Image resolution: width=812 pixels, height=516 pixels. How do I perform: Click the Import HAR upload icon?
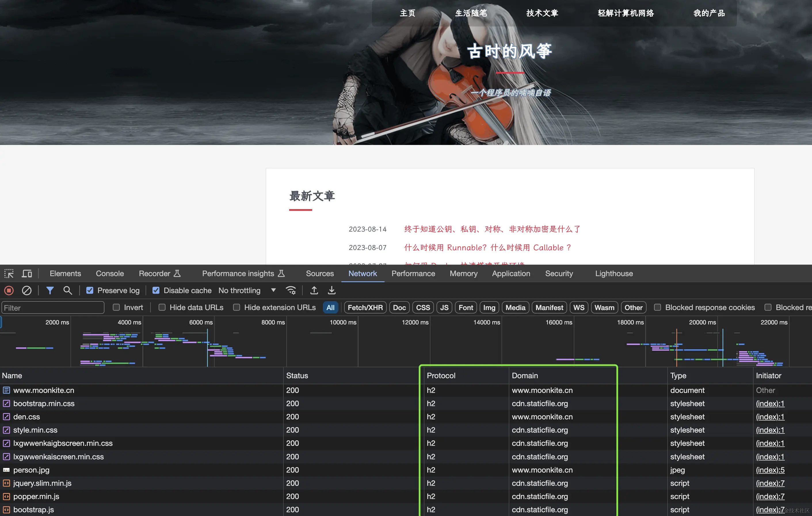314,290
